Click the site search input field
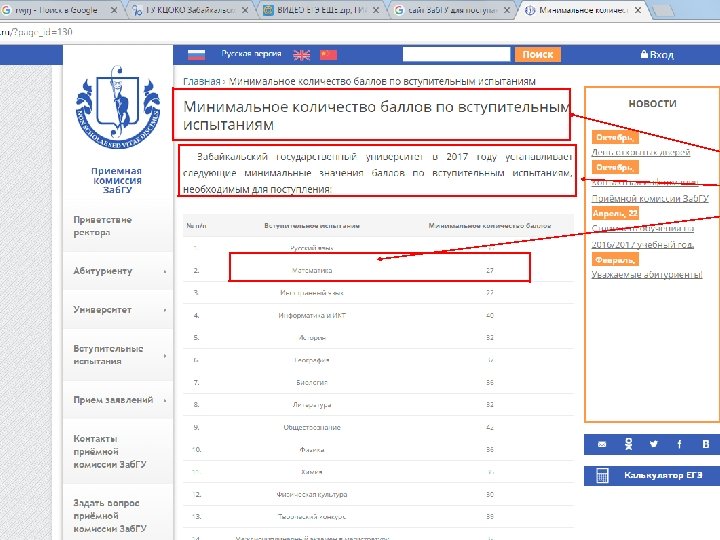 pyautogui.click(x=456, y=54)
